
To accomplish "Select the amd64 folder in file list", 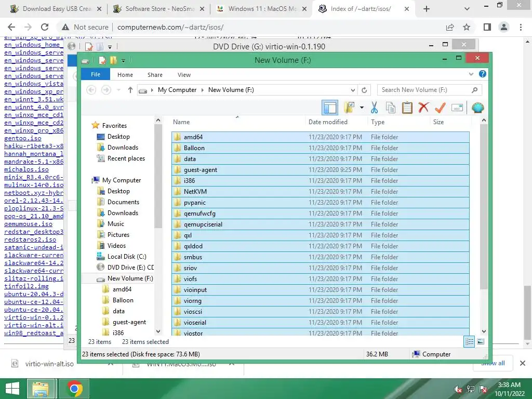I will (x=321, y=137).
